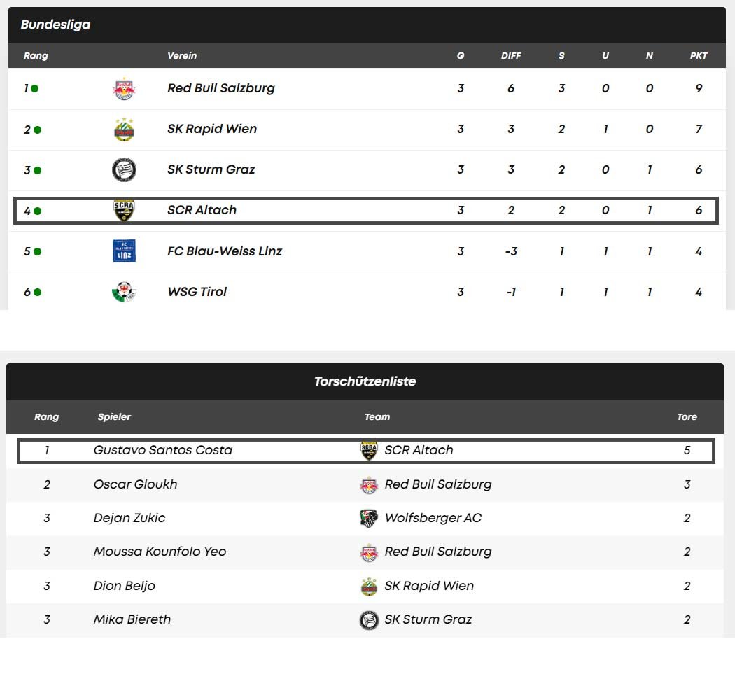Open SK Rapid Wien club name link
Image resolution: width=735 pixels, height=700 pixels.
tap(212, 129)
